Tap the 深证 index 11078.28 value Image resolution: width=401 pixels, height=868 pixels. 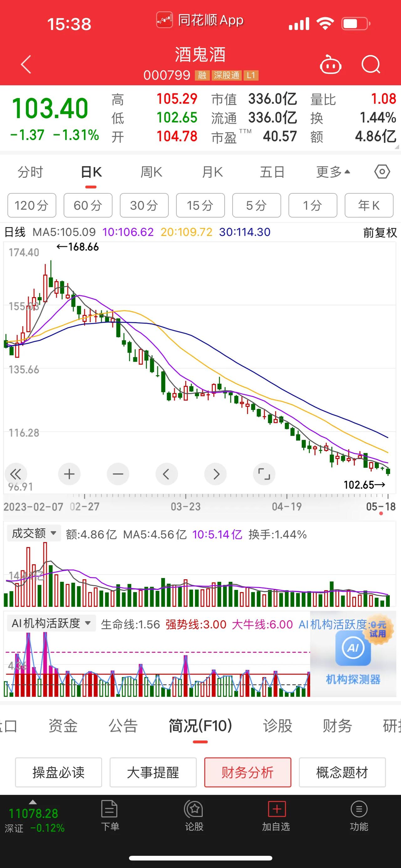pyautogui.click(x=33, y=813)
